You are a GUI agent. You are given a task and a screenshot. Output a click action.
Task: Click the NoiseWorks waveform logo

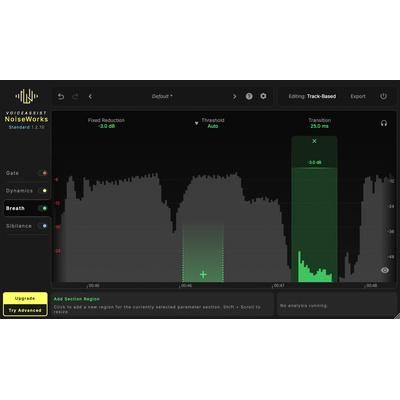(27, 97)
